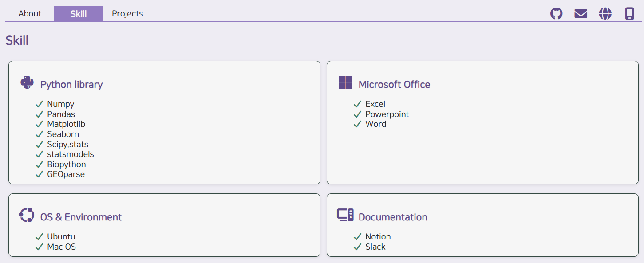The height and width of the screenshot is (263, 644).
Task: Click the Python library card title
Action: 71,84
